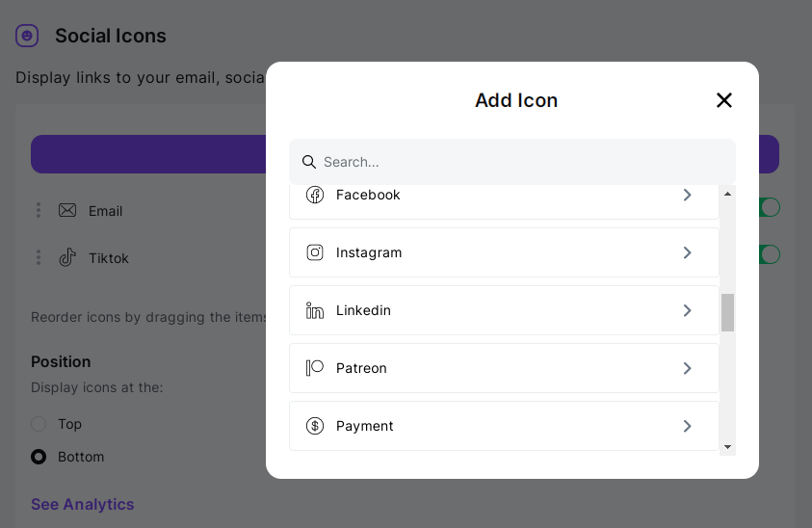This screenshot has height=528, width=812.
Task: Select the Top position radio button
Action: tap(39, 424)
